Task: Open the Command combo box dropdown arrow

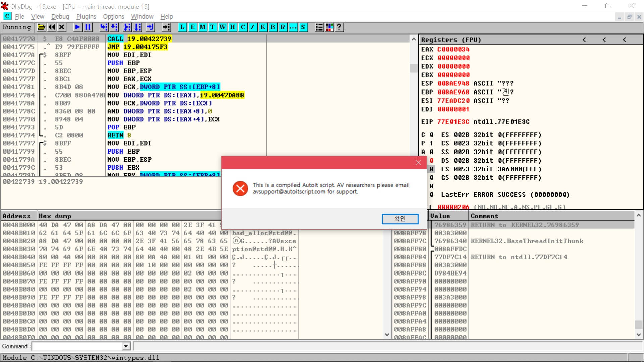Action: click(x=126, y=346)
